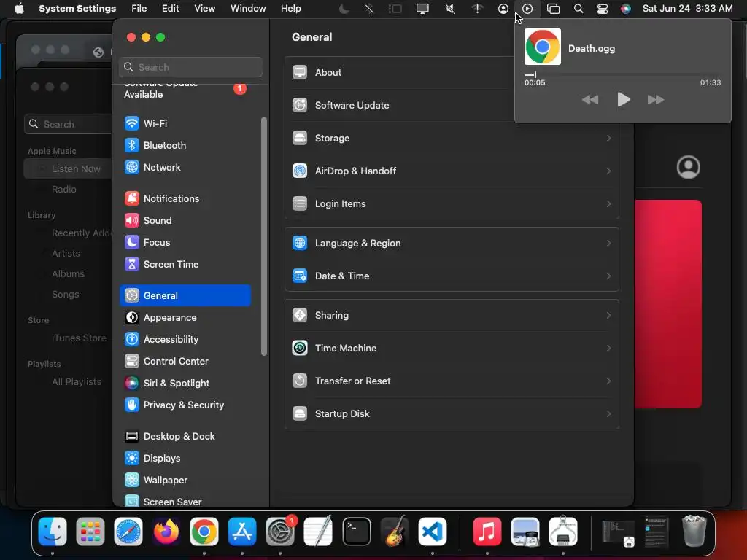This screenshot has width=747, height=560.
Task: Expand the Storage row chevron
Action: tap(608, 138)
